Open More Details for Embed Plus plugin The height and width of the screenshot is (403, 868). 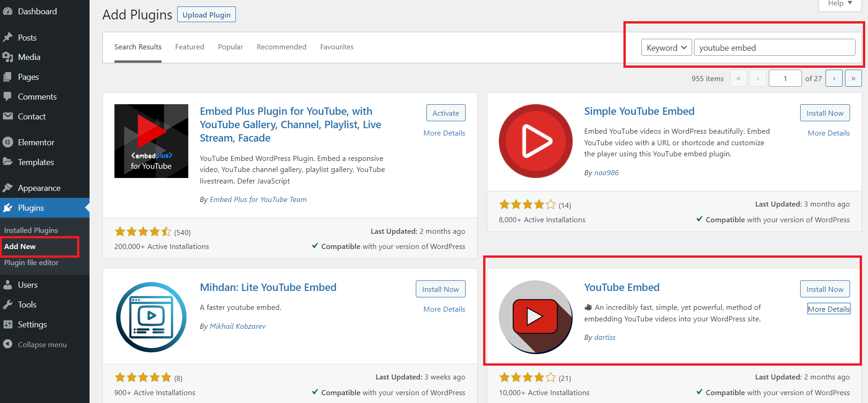[444, 133]
